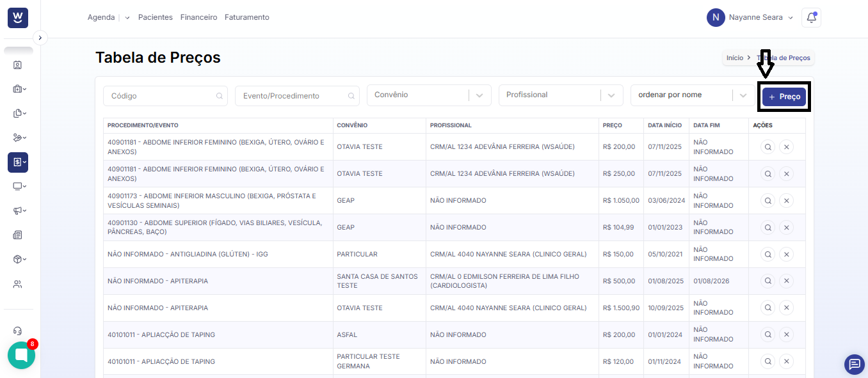Open the ordenar por nome dropdown
This screenshot has height=378, width=868.
pyautogui.click(x=693, y=95)
